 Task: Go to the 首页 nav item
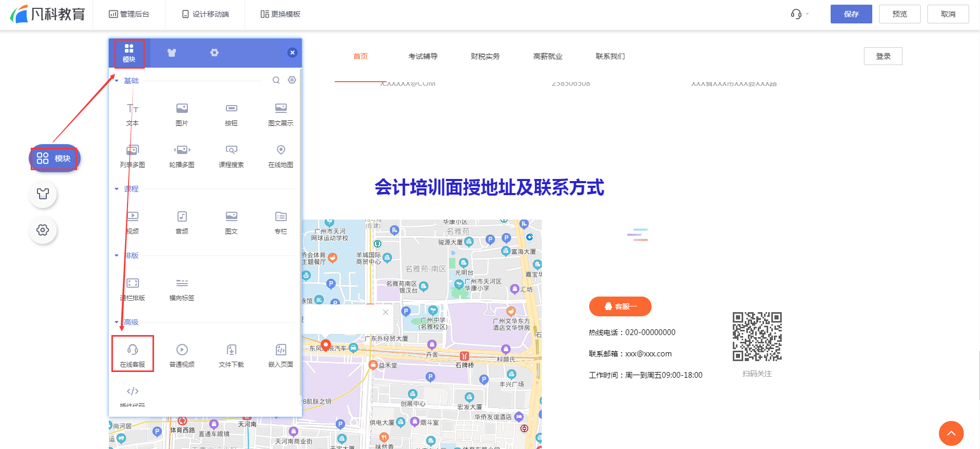[x=361, y=56]
